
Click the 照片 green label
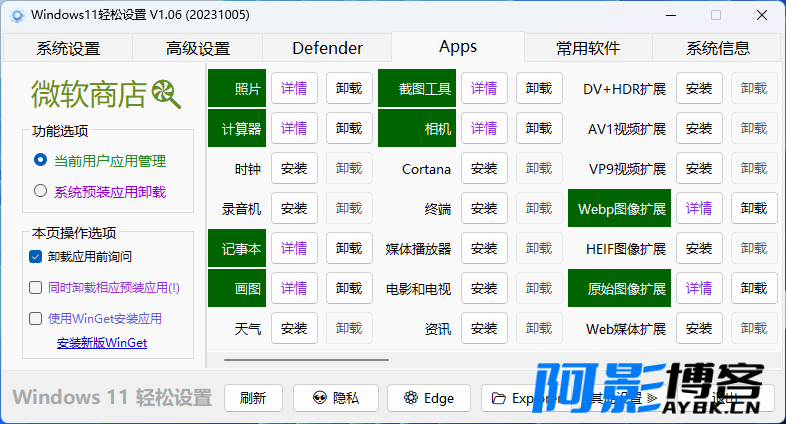coord(237,88)
